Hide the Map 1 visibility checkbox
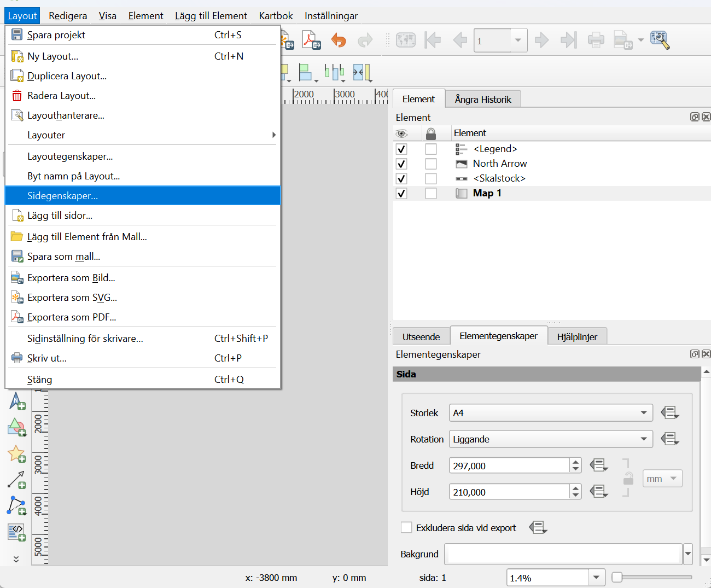 coord(401,193)
